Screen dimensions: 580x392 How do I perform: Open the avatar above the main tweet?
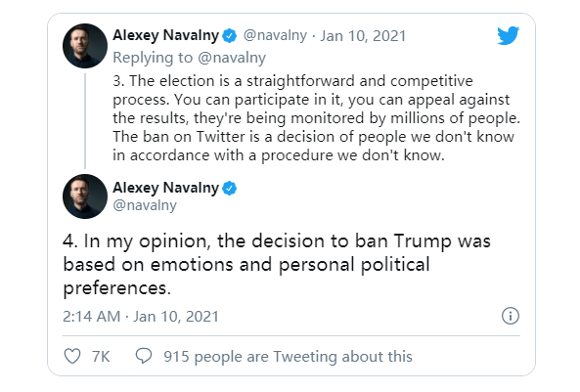coord(85,196)
